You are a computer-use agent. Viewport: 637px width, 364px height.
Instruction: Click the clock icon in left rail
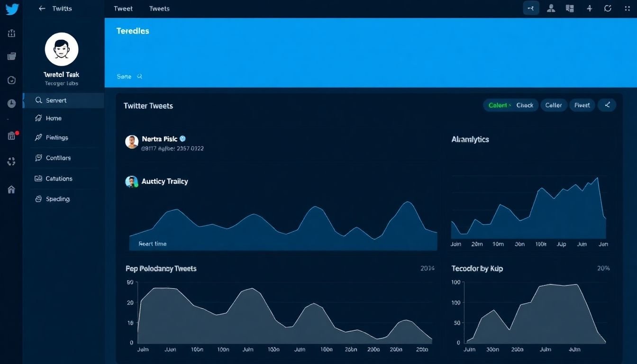point(12,103)
